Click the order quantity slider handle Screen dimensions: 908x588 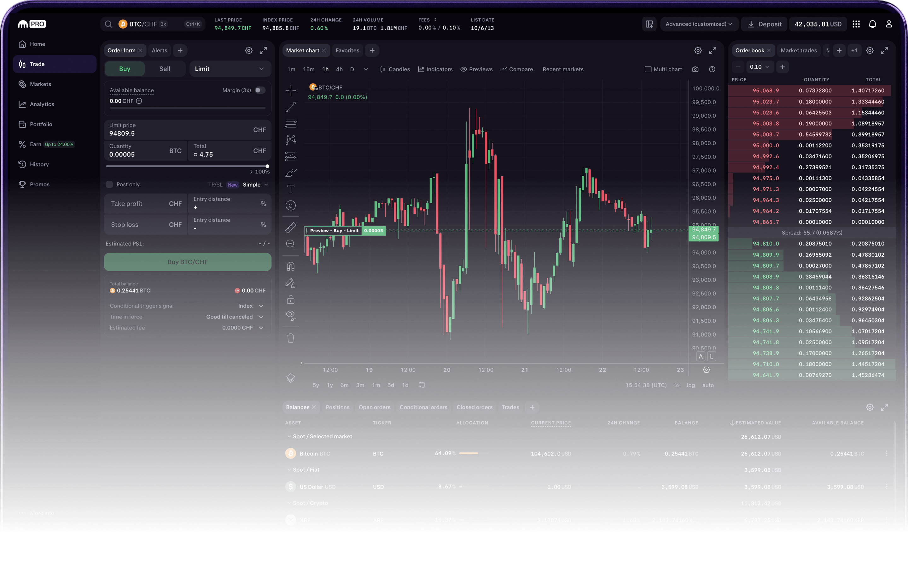click(267, 166)
